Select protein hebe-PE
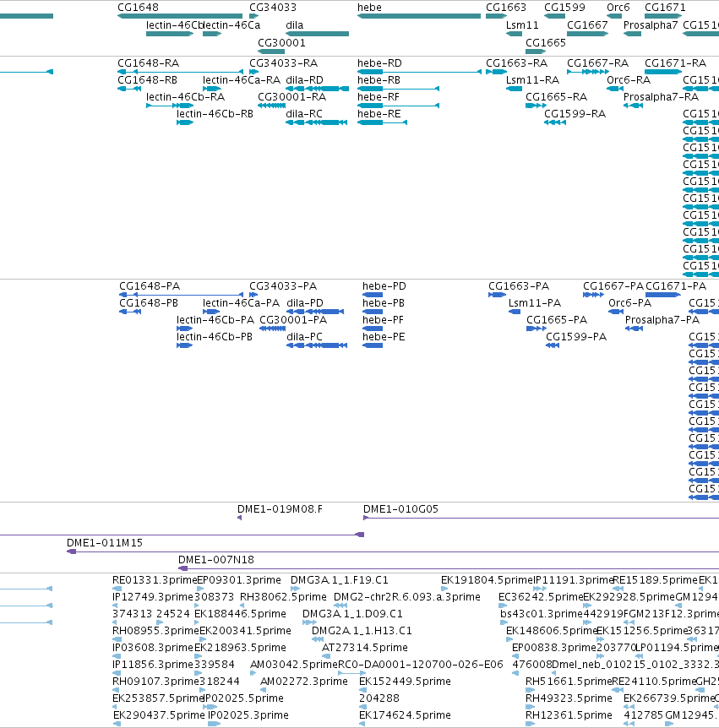 pos(384,337)
